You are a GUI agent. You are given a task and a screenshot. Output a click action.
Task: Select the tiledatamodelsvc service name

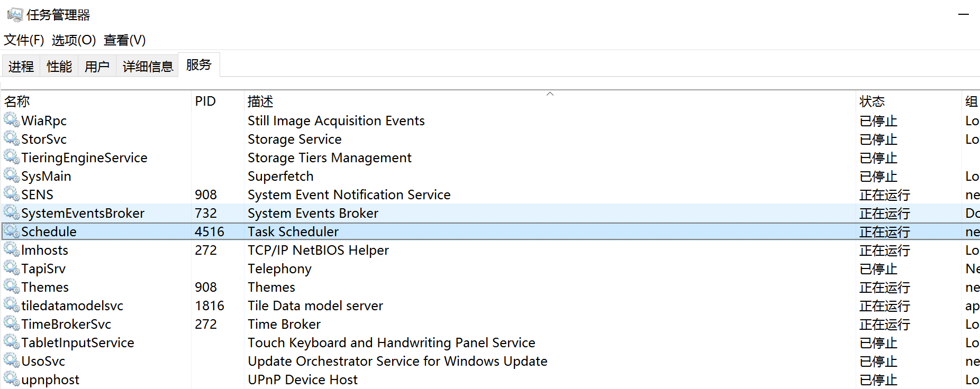(x=72, y=305)
